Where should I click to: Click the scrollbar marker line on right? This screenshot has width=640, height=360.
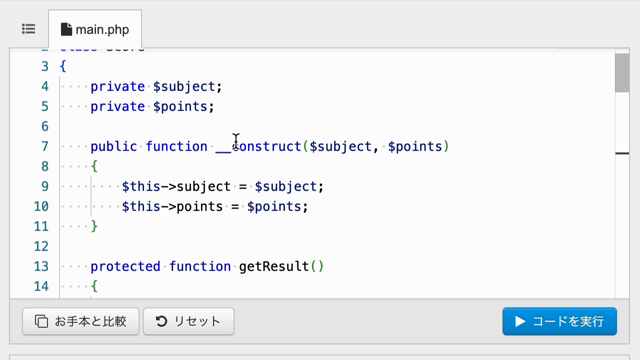622,153
